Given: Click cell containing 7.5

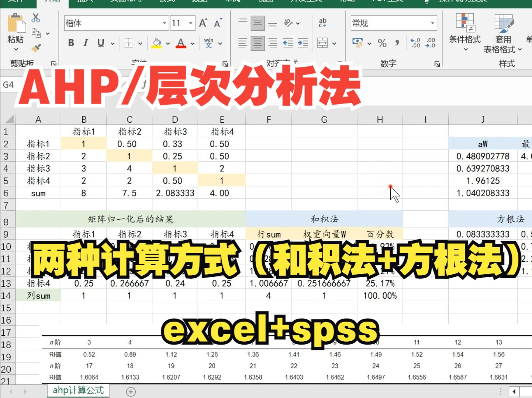Looking at the screenshot, I should point(129,193).
